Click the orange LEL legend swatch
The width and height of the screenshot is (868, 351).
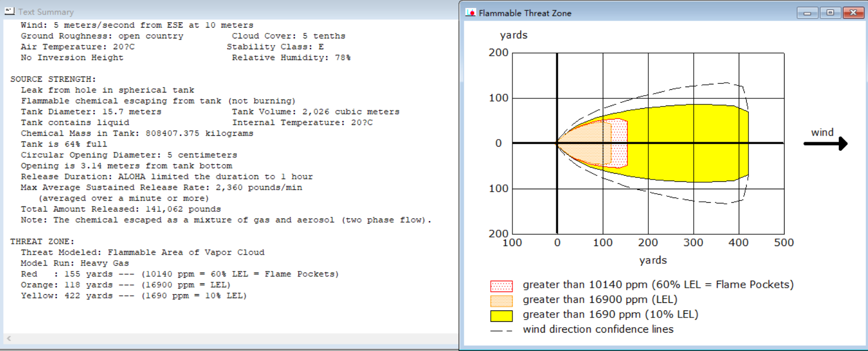[x=501, y=301]
